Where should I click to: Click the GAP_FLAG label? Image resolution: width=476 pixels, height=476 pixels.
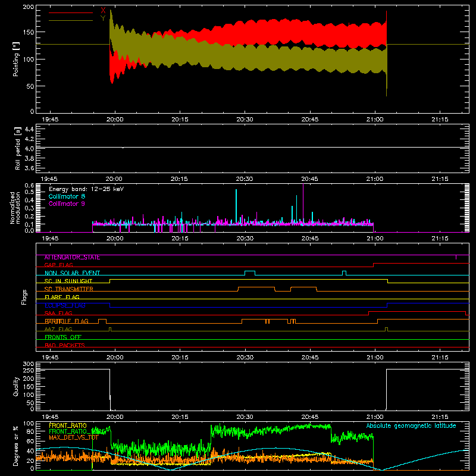pos(58,265)
